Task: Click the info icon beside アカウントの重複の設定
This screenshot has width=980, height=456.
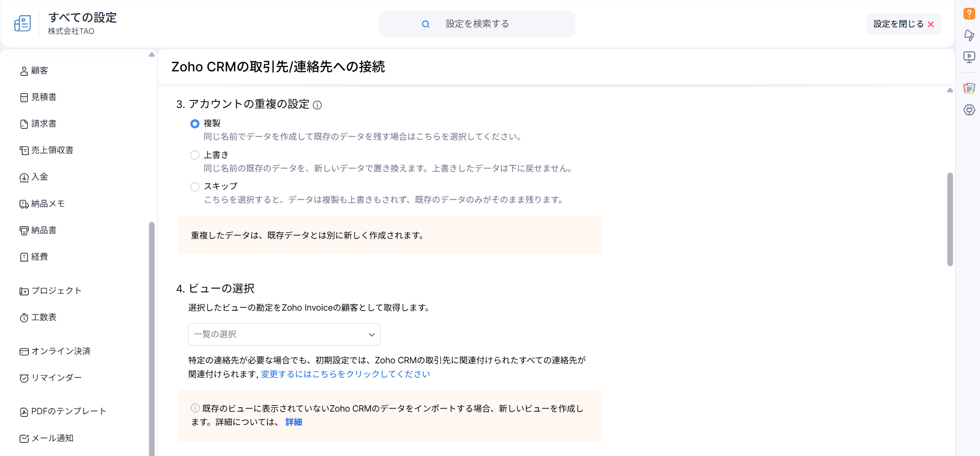Action: (x=318, y=105)
